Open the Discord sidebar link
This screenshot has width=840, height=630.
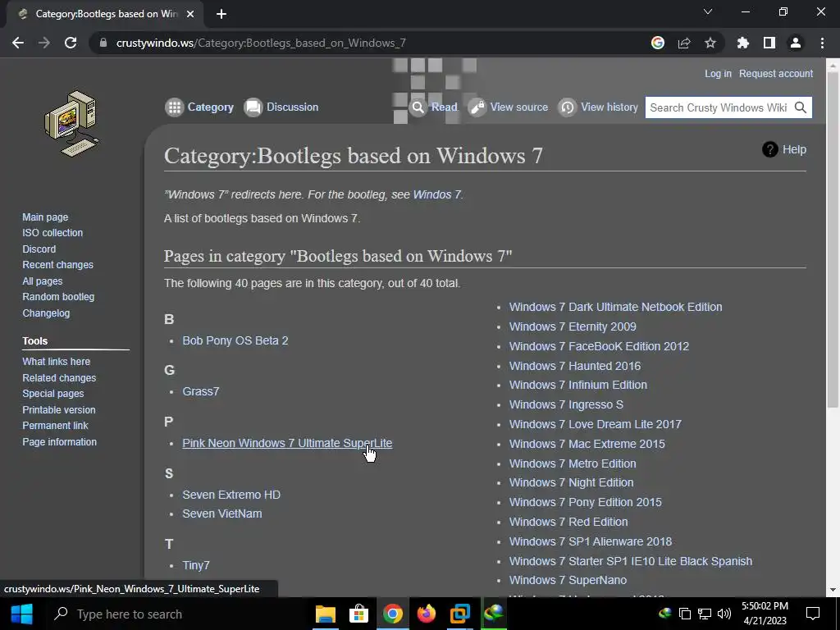point(39,249)
